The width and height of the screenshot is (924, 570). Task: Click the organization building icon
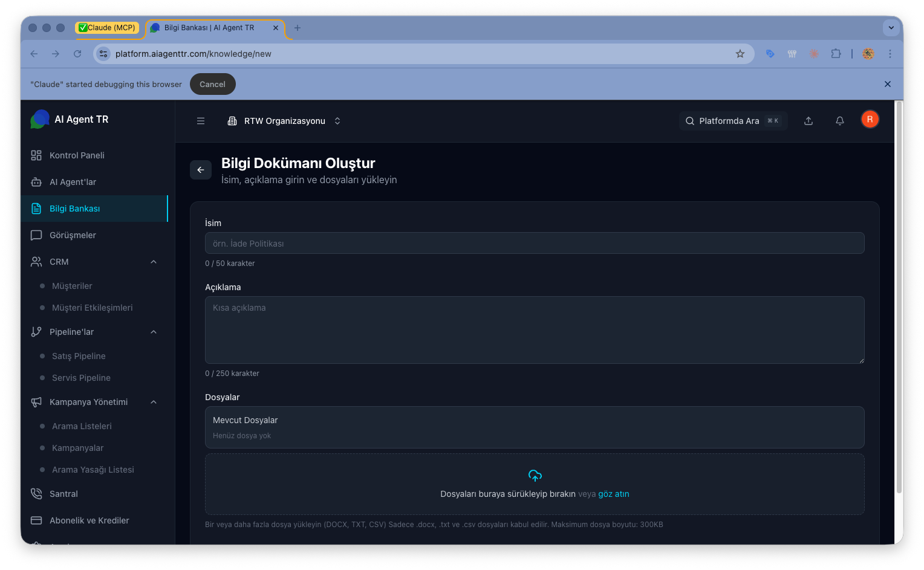pyautogui.click(x=232, y=121)
